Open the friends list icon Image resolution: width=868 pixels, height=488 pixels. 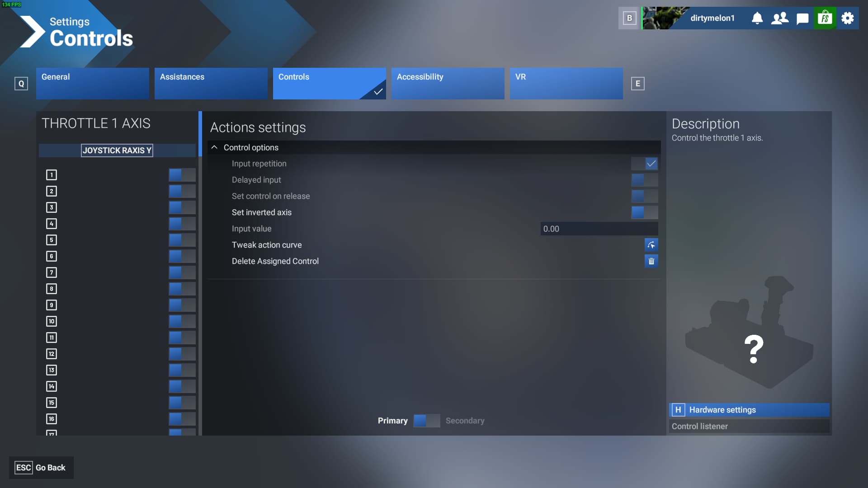click(780, 18)
